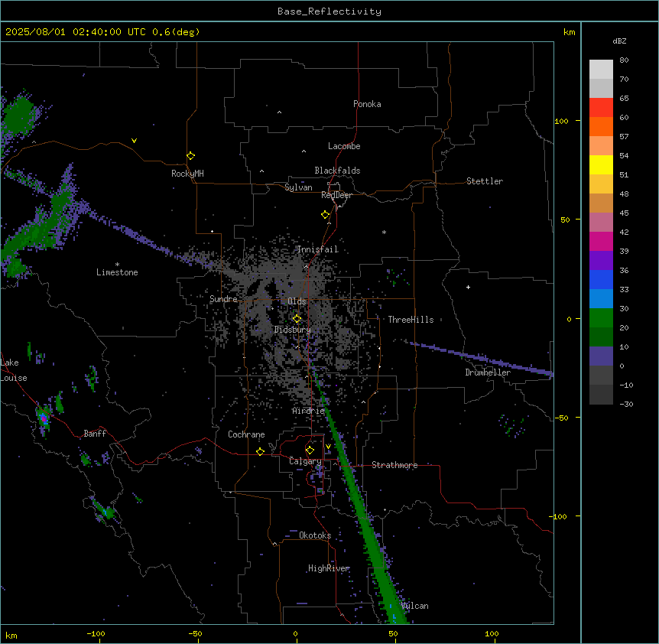Click the yellow diamond marker below Cochrane
The height and width of the screenshot is (644, 659).
260,451
